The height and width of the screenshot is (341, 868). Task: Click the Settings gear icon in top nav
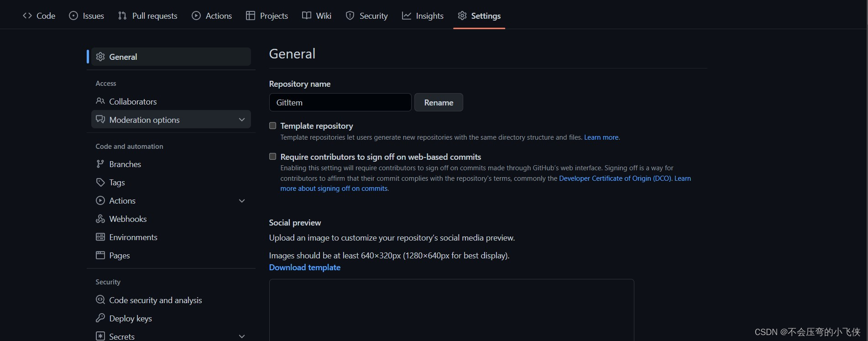click(x=462, y=16)
